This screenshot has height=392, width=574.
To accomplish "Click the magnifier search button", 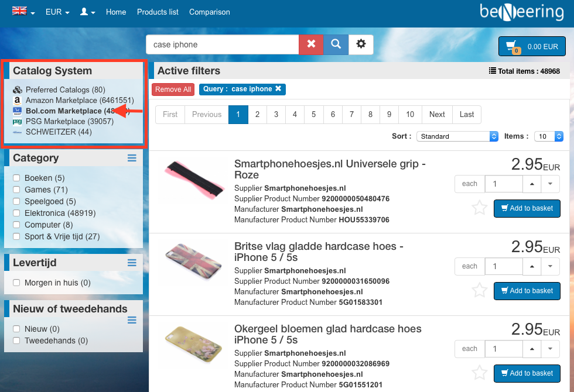I will click(336, 44).
